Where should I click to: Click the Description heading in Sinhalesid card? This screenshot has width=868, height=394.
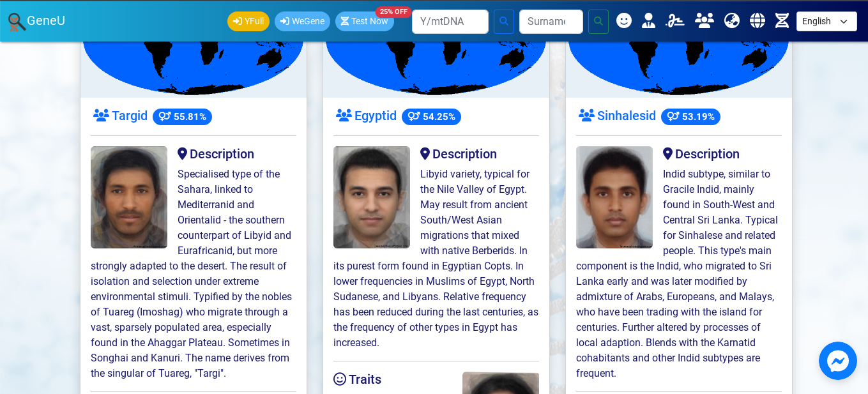point(707,154)
